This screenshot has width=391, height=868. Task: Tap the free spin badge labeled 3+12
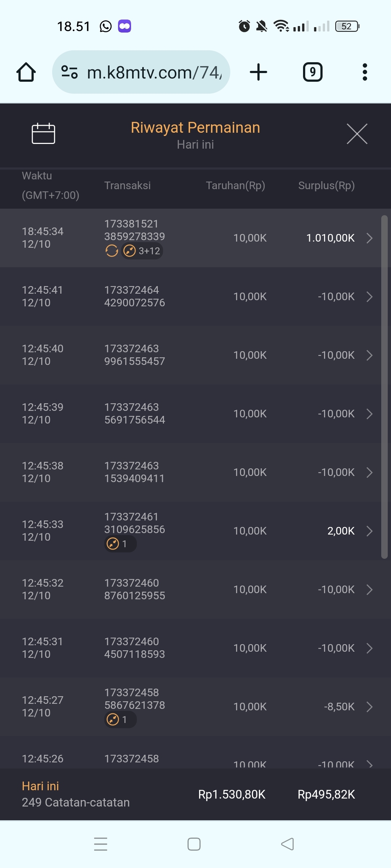point(142,251)
